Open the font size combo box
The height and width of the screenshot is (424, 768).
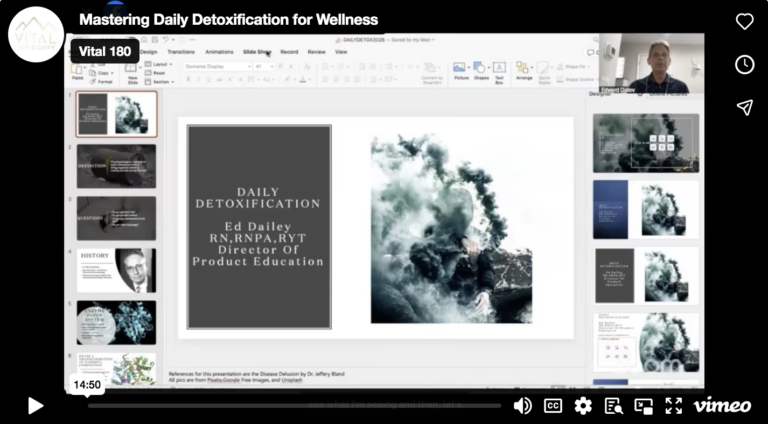point(263,67)
